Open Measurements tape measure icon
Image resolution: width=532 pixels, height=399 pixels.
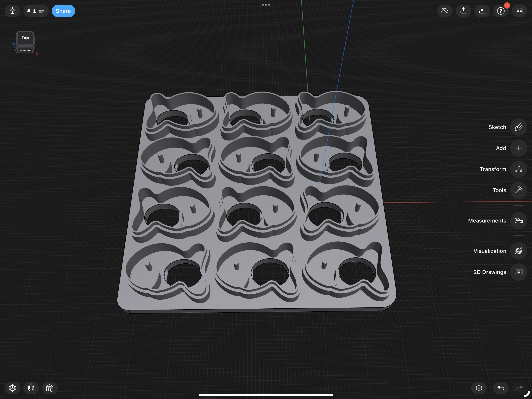[519, 220]
